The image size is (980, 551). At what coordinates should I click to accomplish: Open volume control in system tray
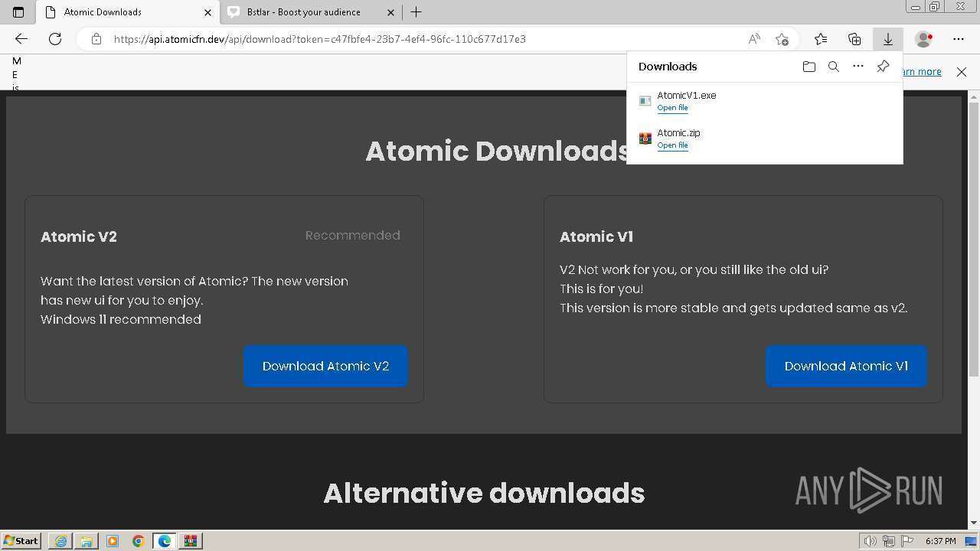871,541
